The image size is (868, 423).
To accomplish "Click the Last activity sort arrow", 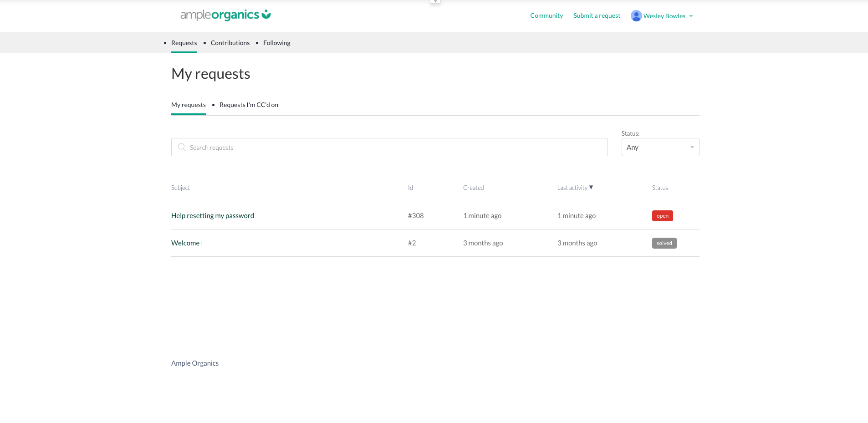I will [x=591, y=187].
